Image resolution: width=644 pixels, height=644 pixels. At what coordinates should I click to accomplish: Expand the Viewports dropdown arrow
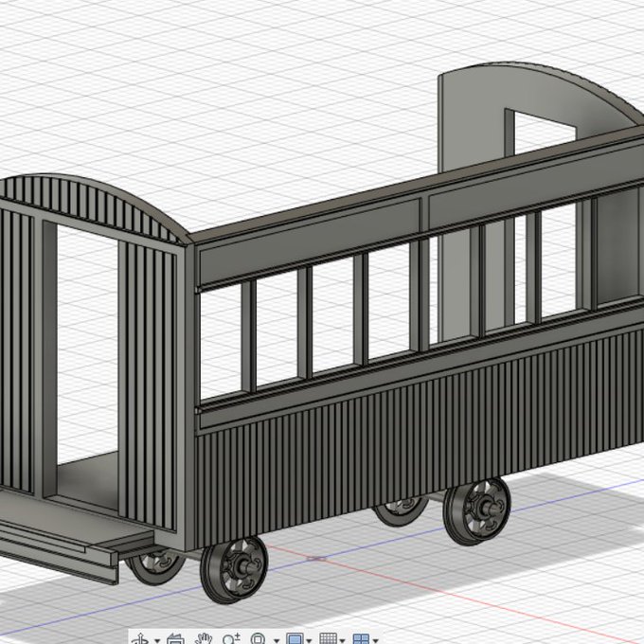click(x=375, y=640)
